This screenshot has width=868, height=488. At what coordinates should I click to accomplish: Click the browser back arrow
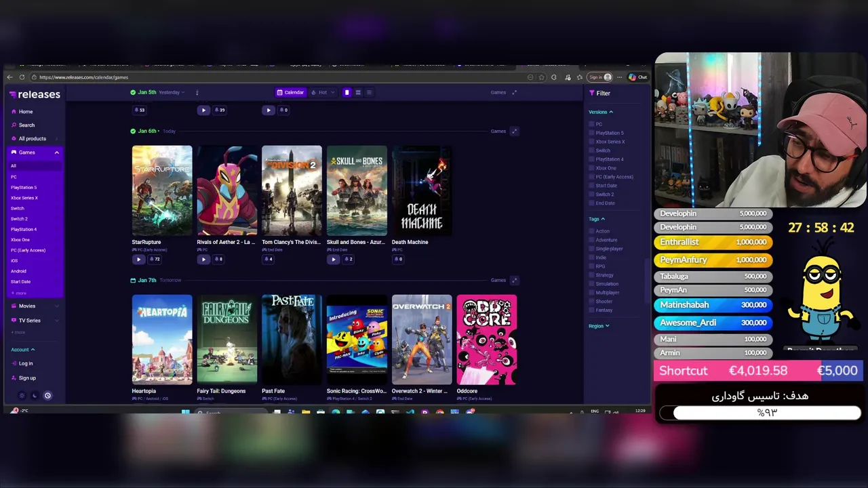pos(11,77)
